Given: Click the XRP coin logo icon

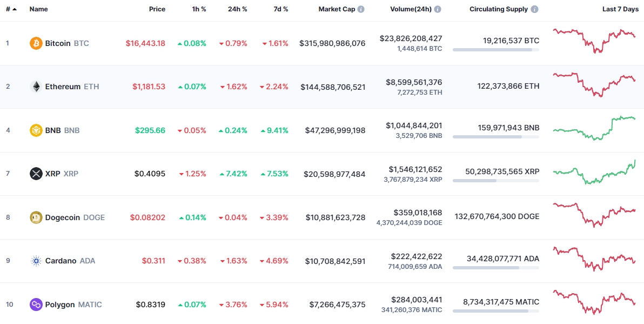Looking at the screenshot, I should (36, 174).
